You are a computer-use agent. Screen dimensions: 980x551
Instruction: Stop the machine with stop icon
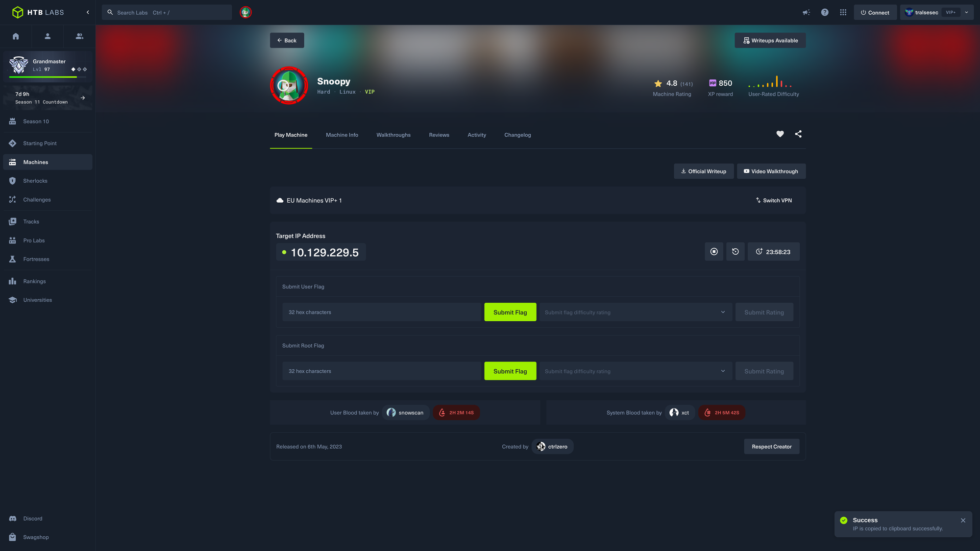tap(714, 252)
